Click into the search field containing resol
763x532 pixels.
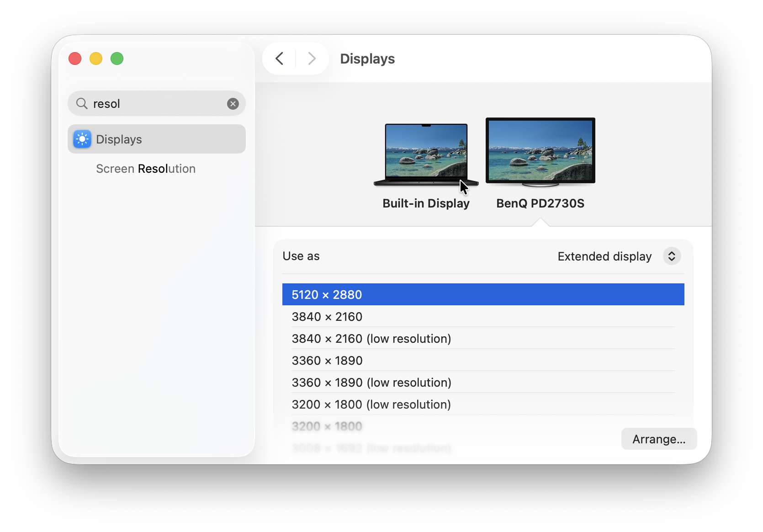[x=155, y=104]
